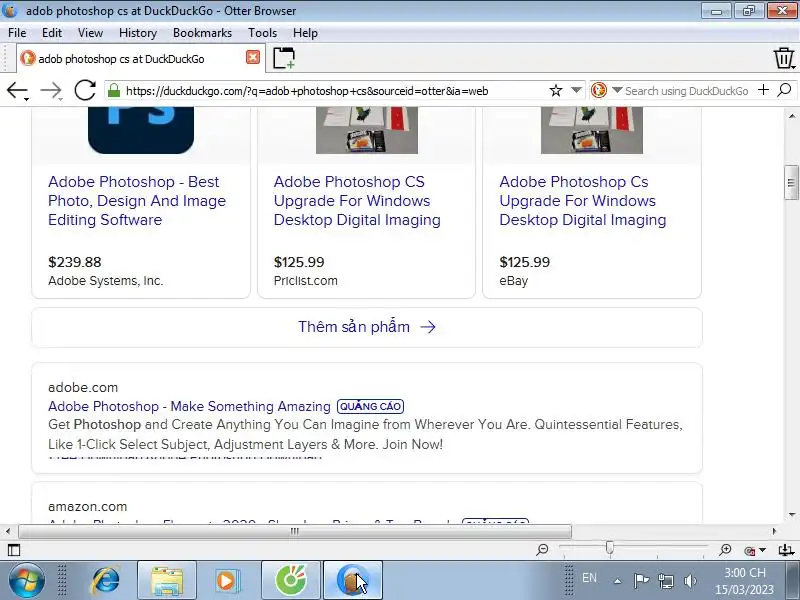Select the adob photoshop cs at DuckDuckGo tab

pos(140,58)
